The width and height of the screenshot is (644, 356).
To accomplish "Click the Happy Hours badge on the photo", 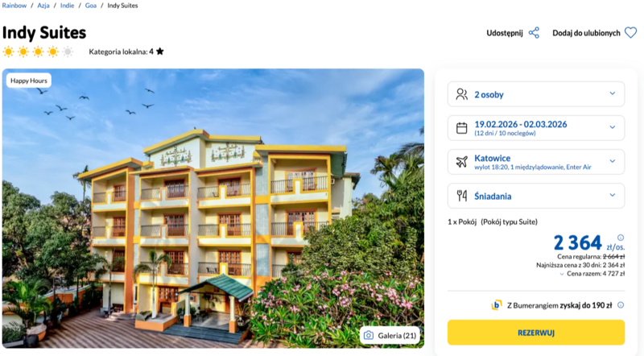I will pyautogui.click(x=29, y=81).
